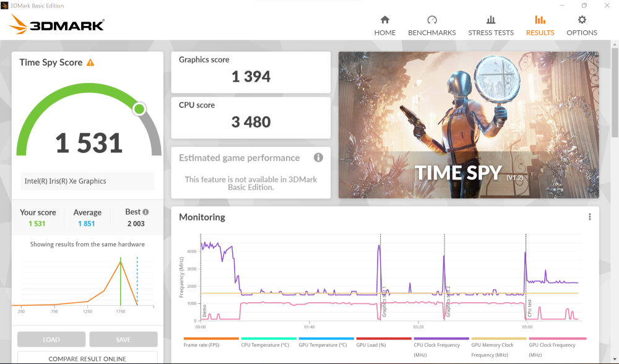Click the 3DMark Basic Edition title bar icon

pos(4,5)
